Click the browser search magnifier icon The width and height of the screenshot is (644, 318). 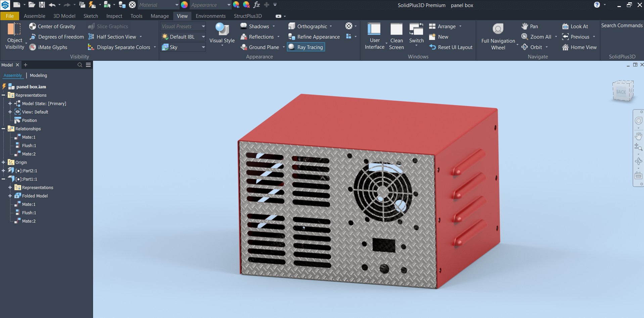click(80, 65)
